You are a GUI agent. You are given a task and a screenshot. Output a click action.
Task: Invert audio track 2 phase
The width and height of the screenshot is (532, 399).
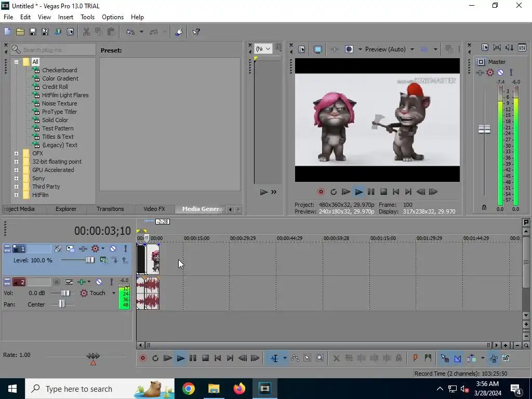point(69,282)
